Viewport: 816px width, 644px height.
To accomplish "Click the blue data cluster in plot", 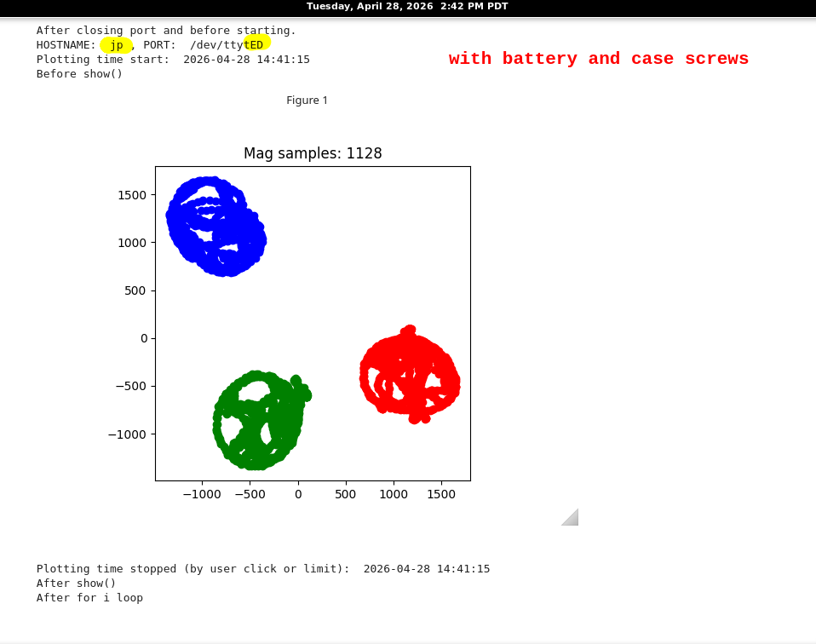I will tap(215, 226).
